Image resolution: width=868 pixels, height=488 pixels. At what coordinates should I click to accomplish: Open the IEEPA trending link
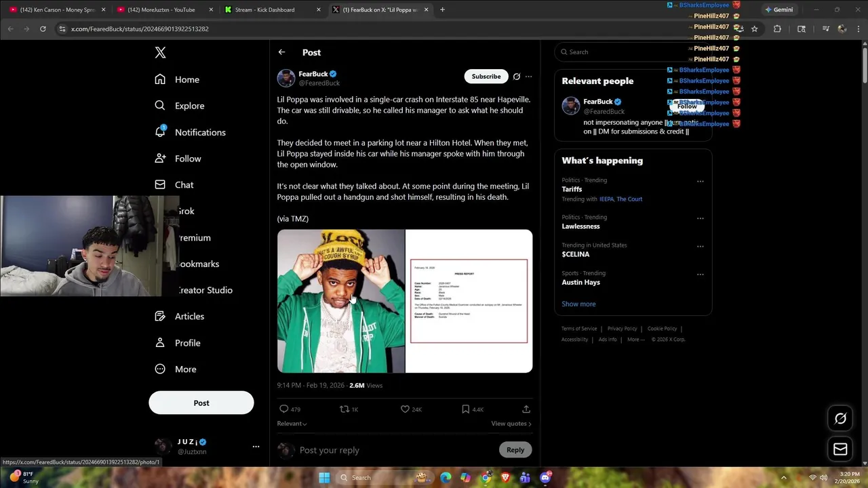pyautogui.click(x=606, y=199)
